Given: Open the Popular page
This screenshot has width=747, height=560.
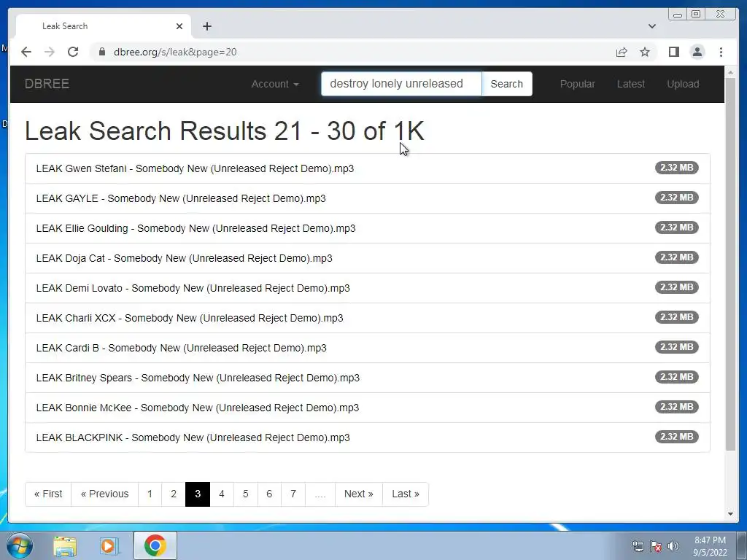Looking at the screenshot, I should pos(578,84).
